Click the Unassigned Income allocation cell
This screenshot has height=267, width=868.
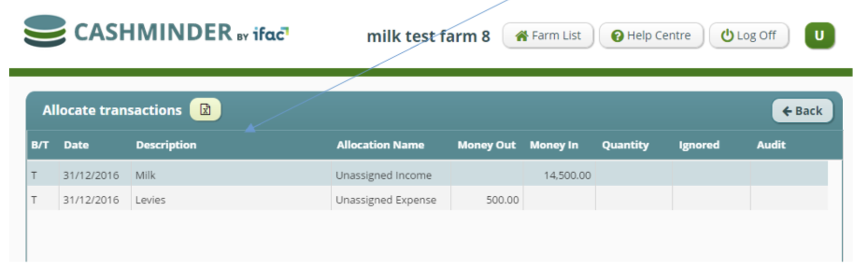point(384,176)
